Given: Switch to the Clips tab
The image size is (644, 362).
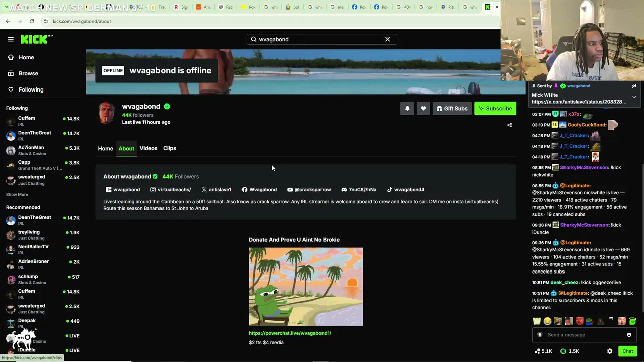Looking at the screenshot, I should click(x=170, y=148).
